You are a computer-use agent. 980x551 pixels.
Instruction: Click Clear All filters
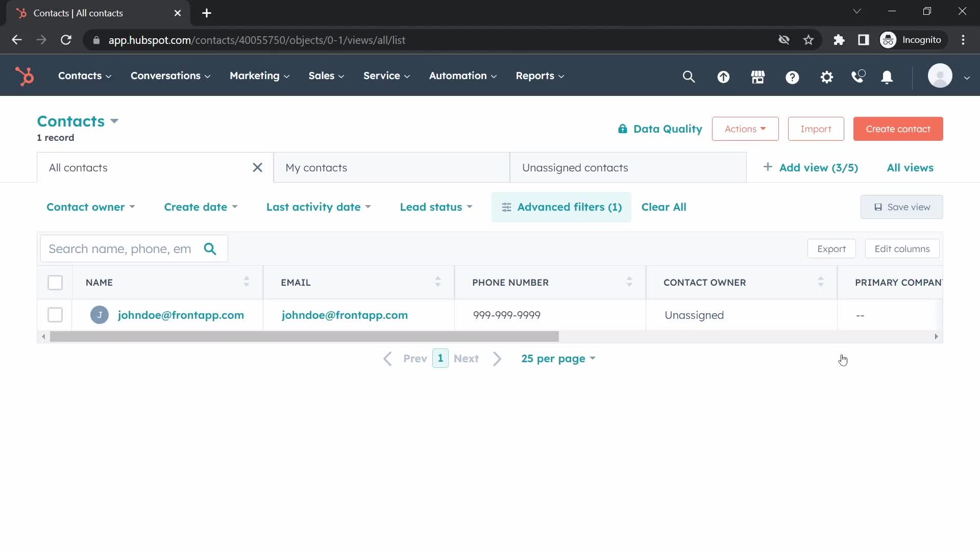664,207
